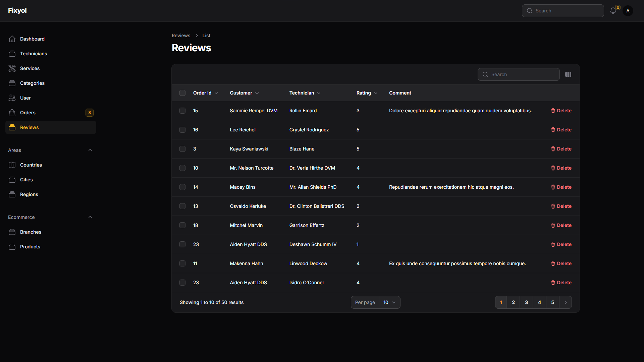Screen dimensions: 644x362
Task: Click the Countries map icon
Action: pyautogui.click(x=12, y=165)
